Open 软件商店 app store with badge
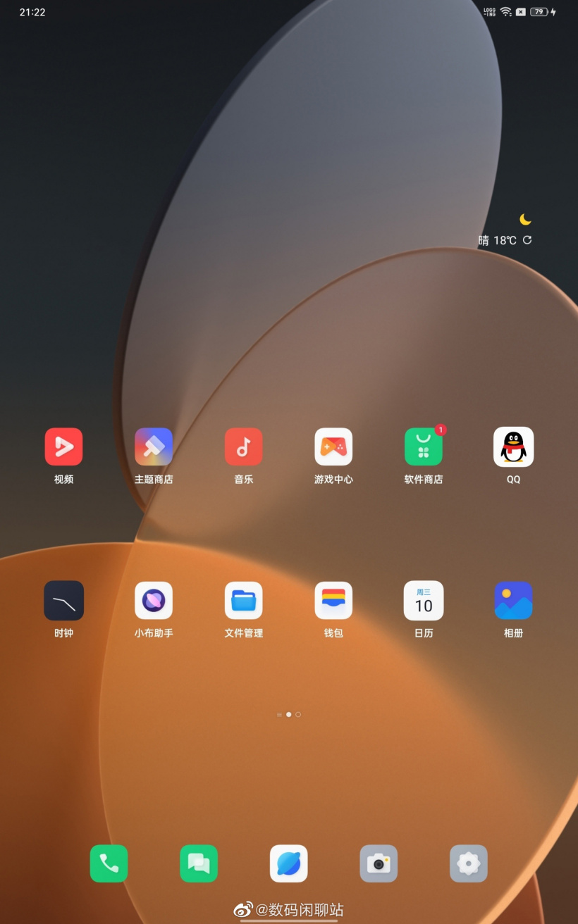The width and height of the screenshot is (578, 924). (423, 447)
